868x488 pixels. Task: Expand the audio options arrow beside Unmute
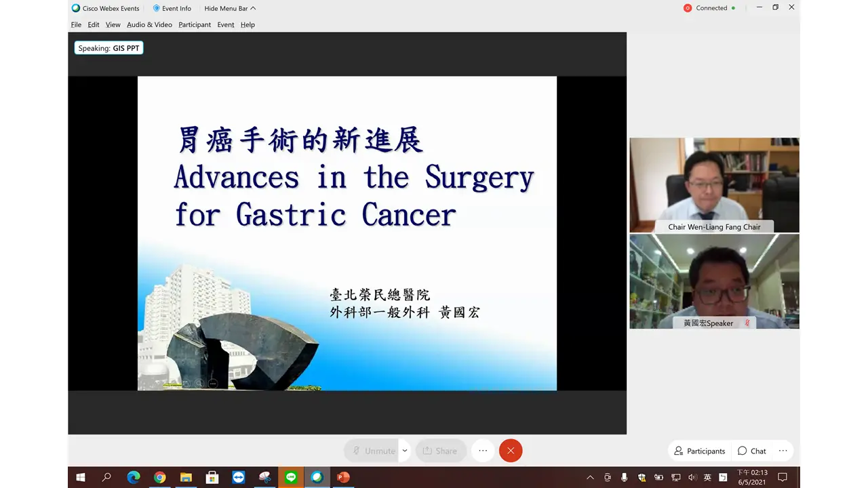pos(405,451)
